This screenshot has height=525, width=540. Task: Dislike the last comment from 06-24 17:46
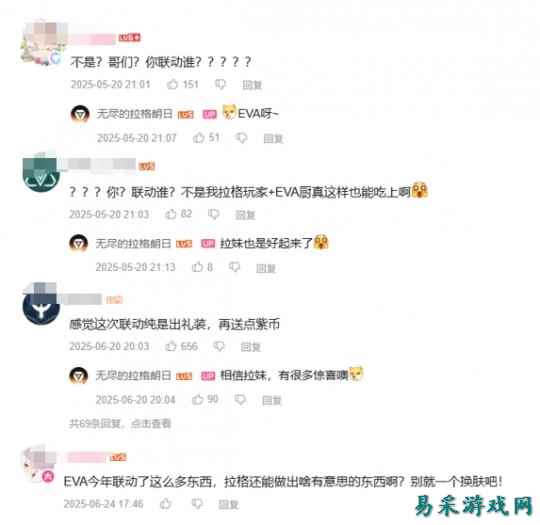pyautogui.click(x=197, y=504)
